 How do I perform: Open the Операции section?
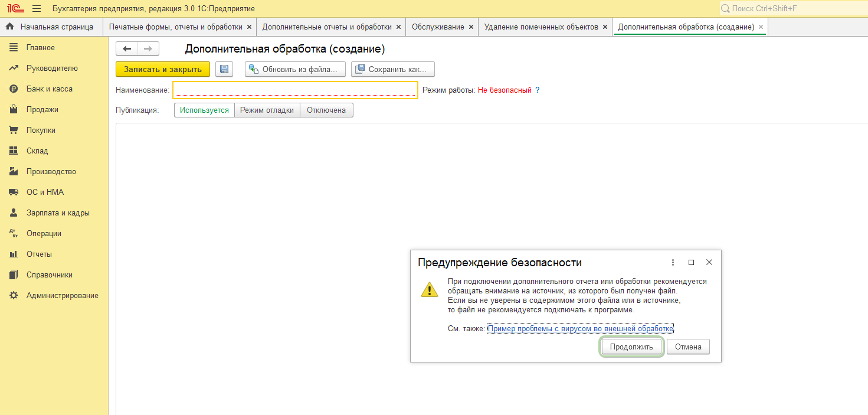44,233
